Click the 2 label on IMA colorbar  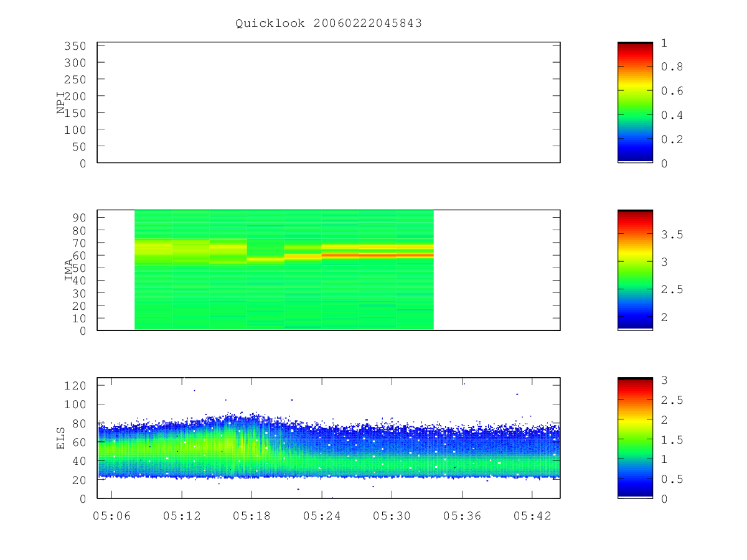click(x=664, y=317)
